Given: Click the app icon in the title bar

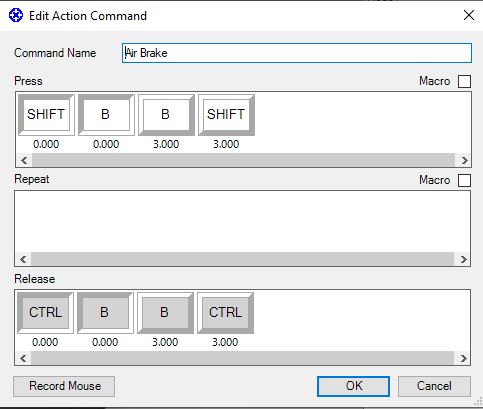Looking at the screenshot, I should (x=16, y=15).
